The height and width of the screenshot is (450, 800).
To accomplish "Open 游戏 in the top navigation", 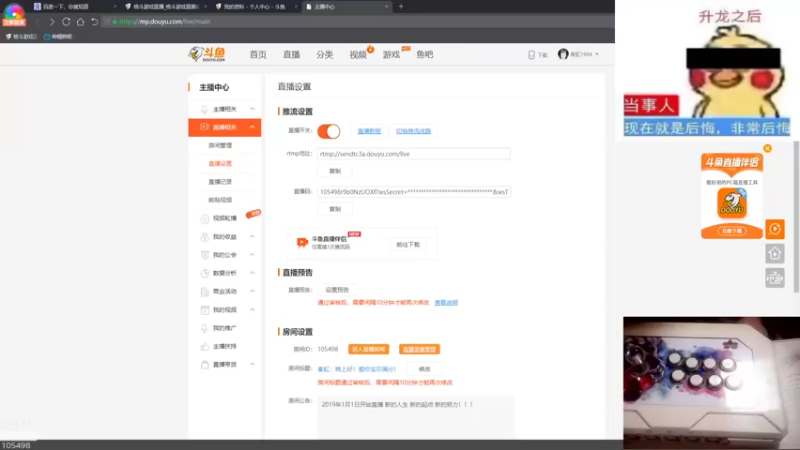I will coord(391,55).
